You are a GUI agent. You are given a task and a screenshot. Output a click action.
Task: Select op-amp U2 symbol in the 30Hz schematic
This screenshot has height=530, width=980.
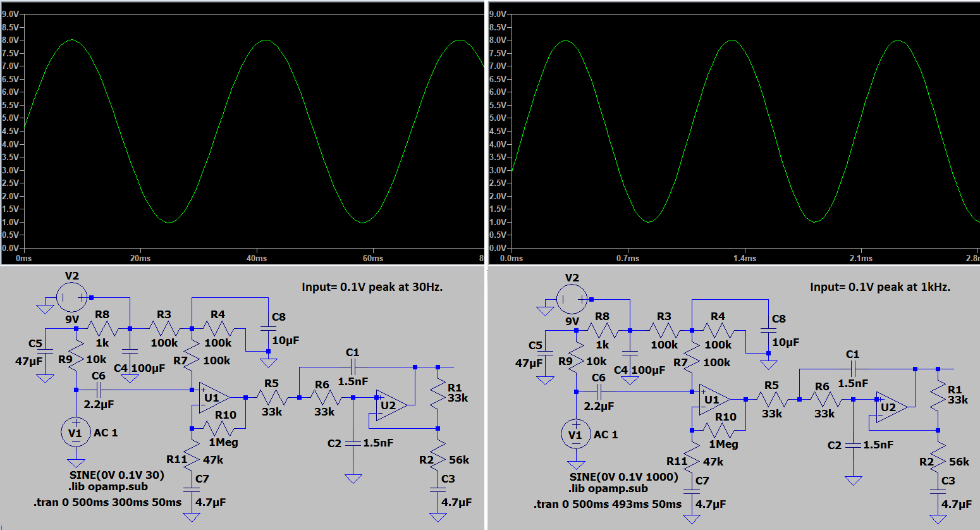(x=391, y=405)
